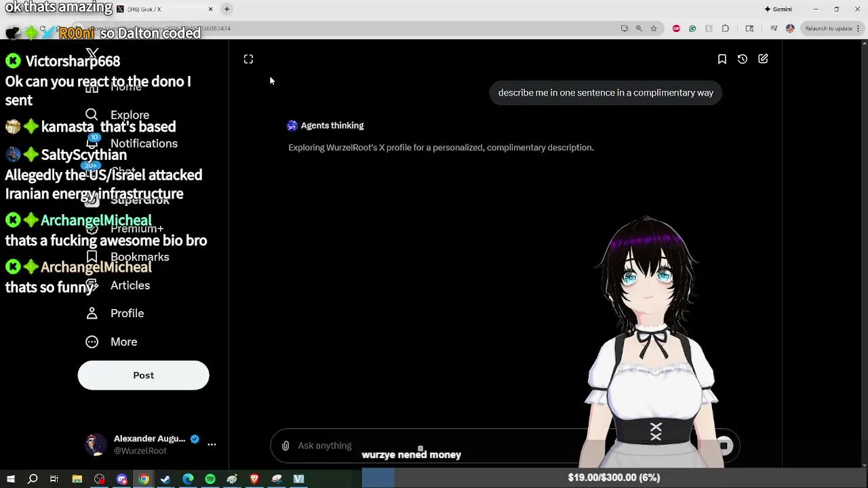
Task: Open the Gemini button in Chrome title bar
Action: point(778,9)
